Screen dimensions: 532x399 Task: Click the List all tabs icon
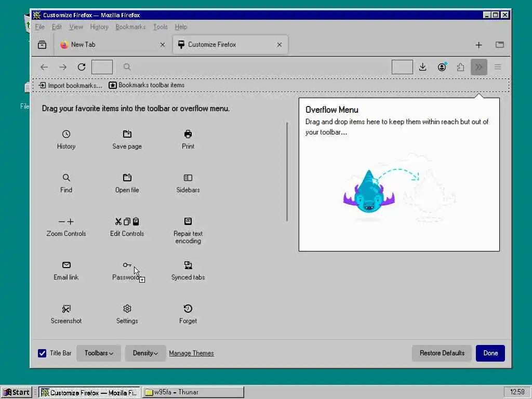click(x=499, y=45)
